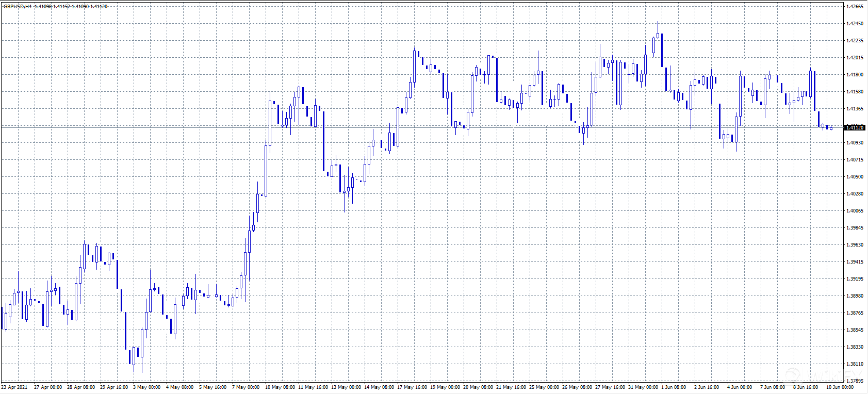Click the 1.38110 price scale label
This screenshot has width=868, height=394.
[x=855, y=364]
